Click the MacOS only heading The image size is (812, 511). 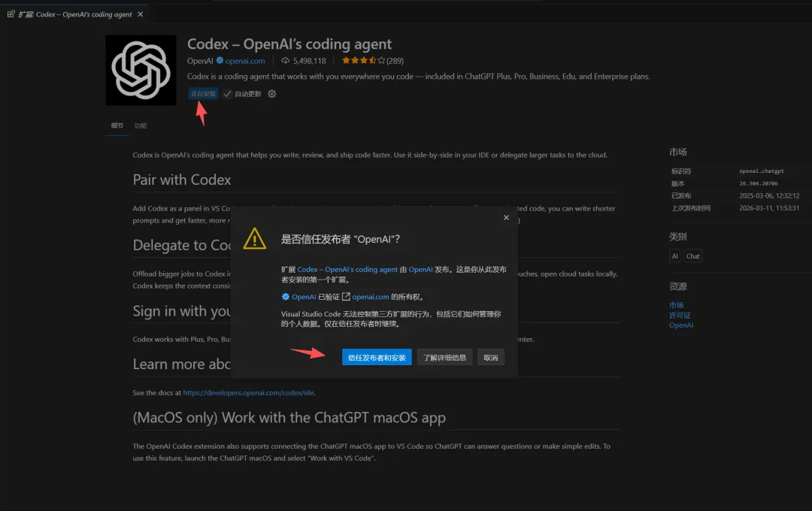click(289, 418)
